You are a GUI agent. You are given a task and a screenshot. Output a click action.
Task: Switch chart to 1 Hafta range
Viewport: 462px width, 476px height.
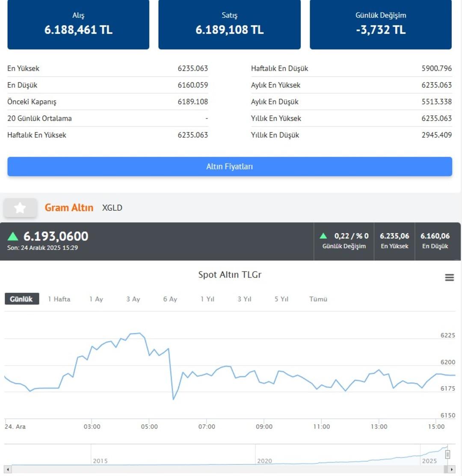pos(59,299)
